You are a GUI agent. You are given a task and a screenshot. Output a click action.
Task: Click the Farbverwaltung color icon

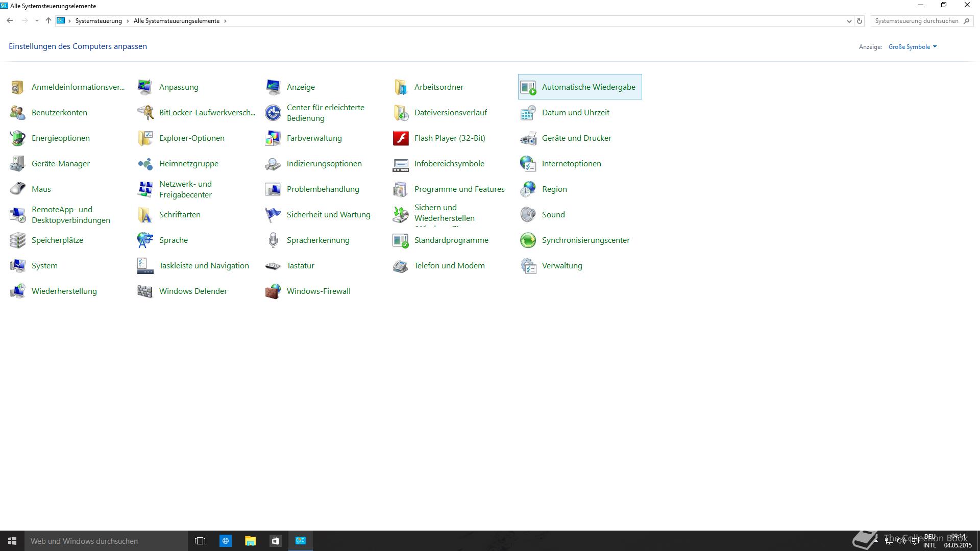click(x=273, y=138)
